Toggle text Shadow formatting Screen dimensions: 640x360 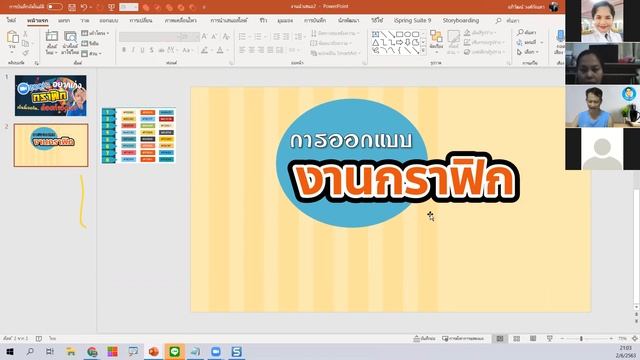coord(151,50)
